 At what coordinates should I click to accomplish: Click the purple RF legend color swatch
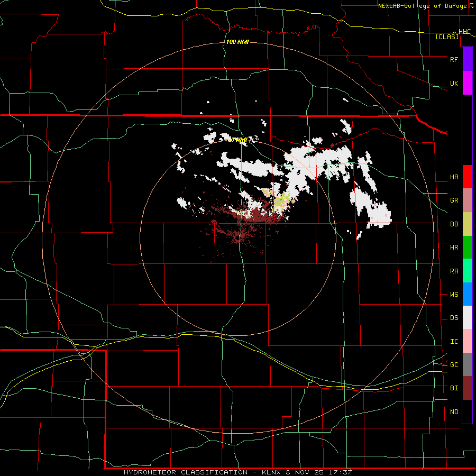pos(467,59)
